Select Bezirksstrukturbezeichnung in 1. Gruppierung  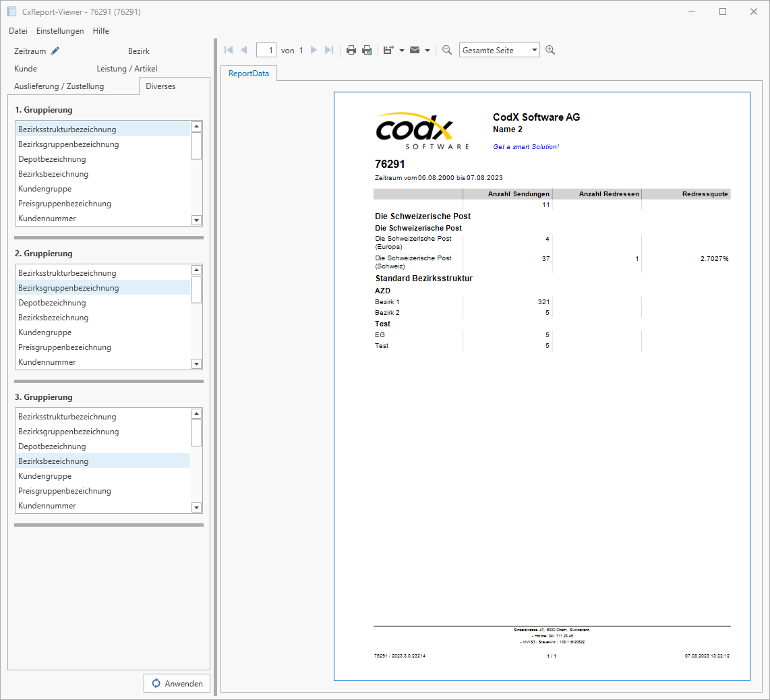[103, 129]
